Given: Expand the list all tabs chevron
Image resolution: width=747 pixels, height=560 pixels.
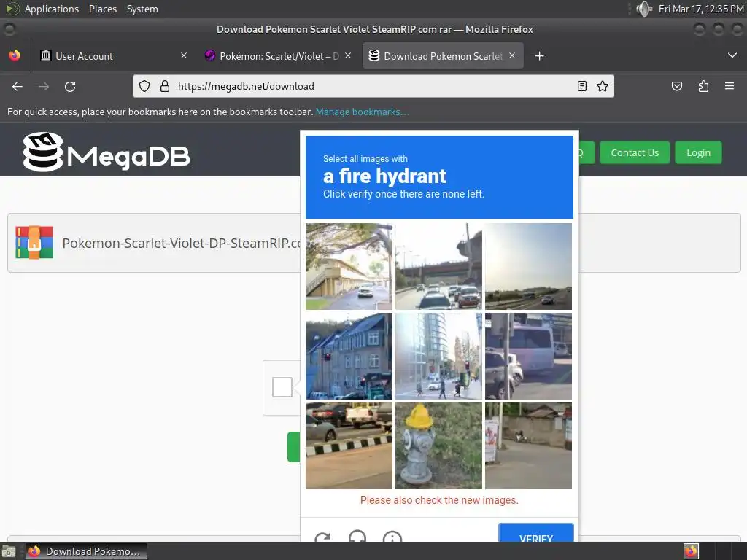Looking at the screenshot, I should pos(732,55).
